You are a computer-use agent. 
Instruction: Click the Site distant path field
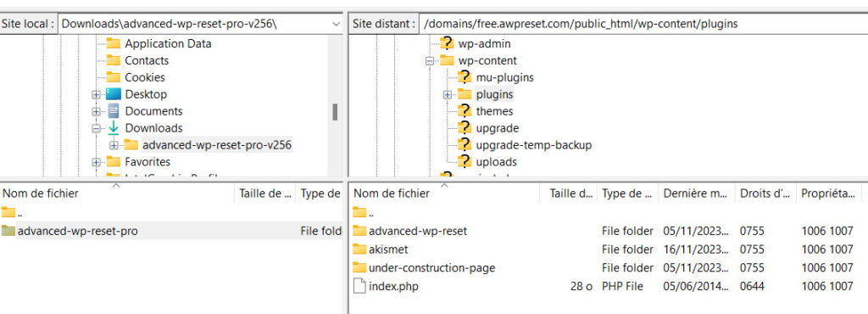click(643, 24)
